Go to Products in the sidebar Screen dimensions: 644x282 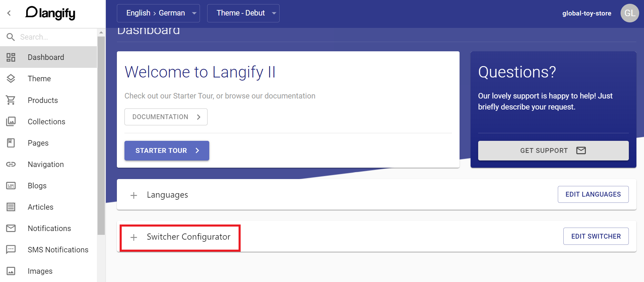(x=48, y=100)
